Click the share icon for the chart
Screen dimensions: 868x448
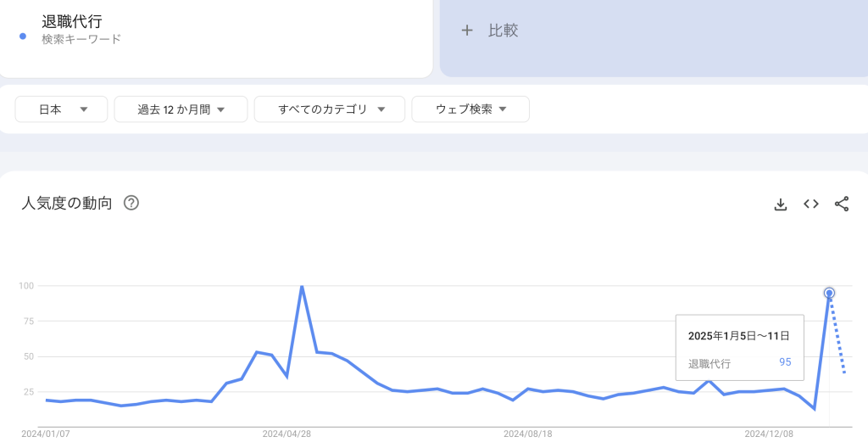[x=842, y=204]
